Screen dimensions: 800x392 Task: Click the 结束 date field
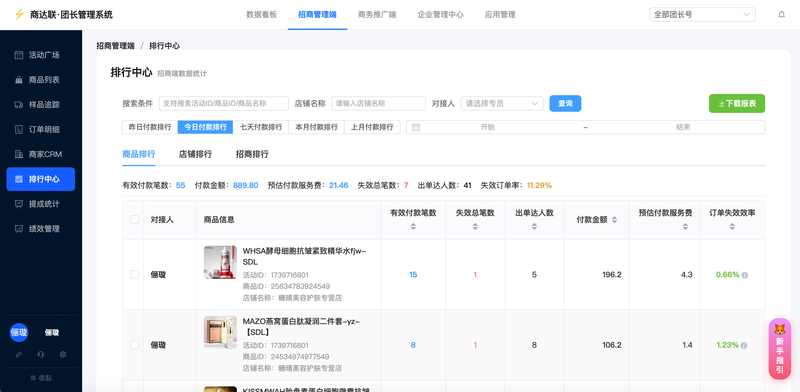point(683,127)
